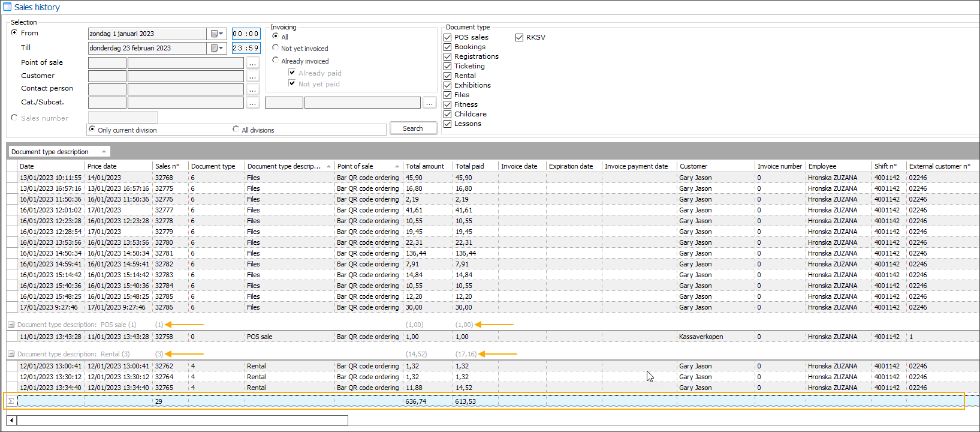Open second subcategory lookup ellipsis button
Image resolution: width=980 pixels, height=432 pixels.
[x=429, y=103]
